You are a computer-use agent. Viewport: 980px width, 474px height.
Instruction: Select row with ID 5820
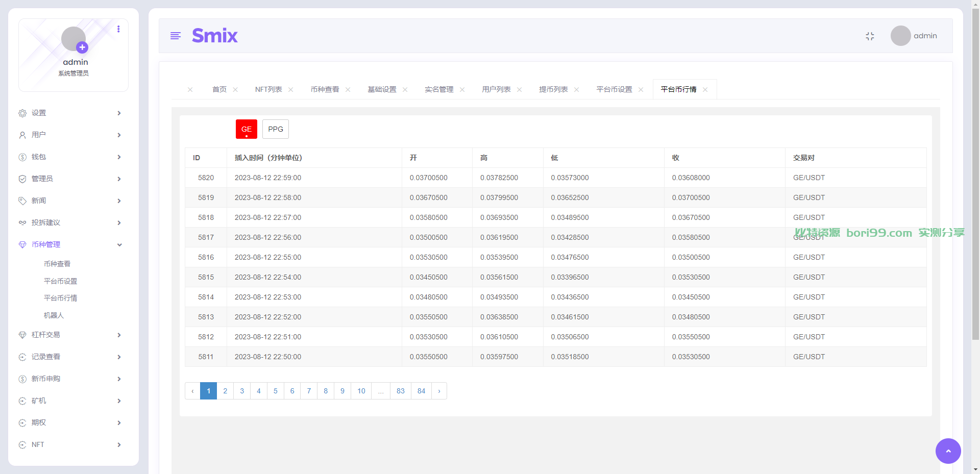pos(555,178)
